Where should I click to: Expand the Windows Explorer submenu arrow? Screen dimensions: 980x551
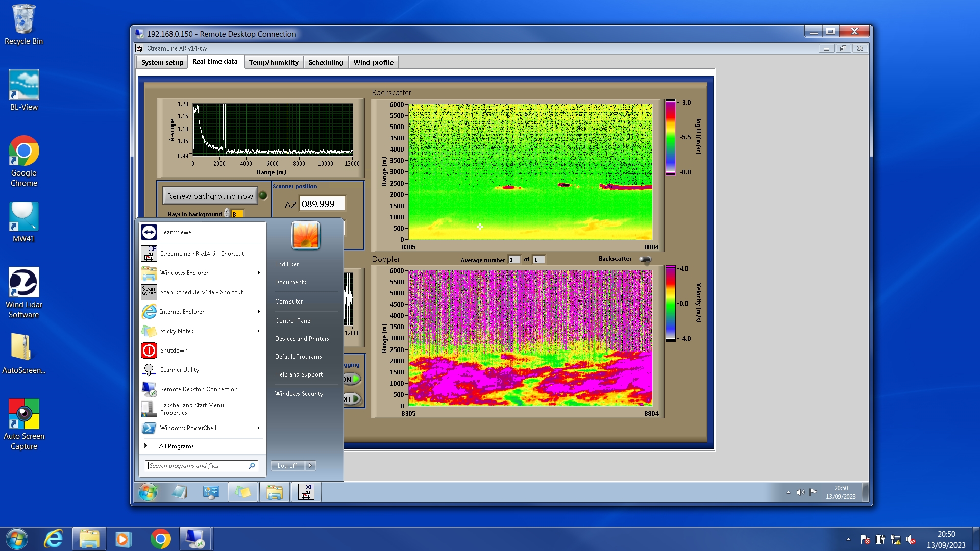259,273
